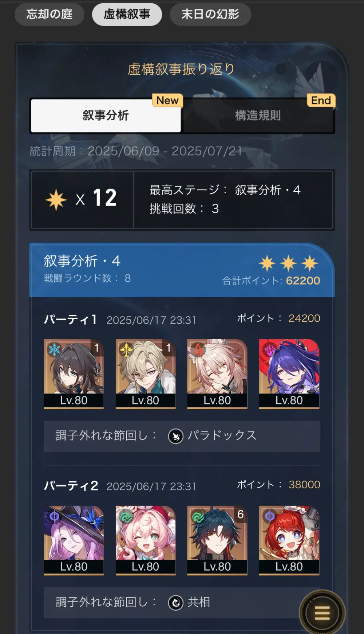The width and height of the screenshot is (364, 634).
Task: Open the witch-hat character in party 2
Action: [74, 540]
